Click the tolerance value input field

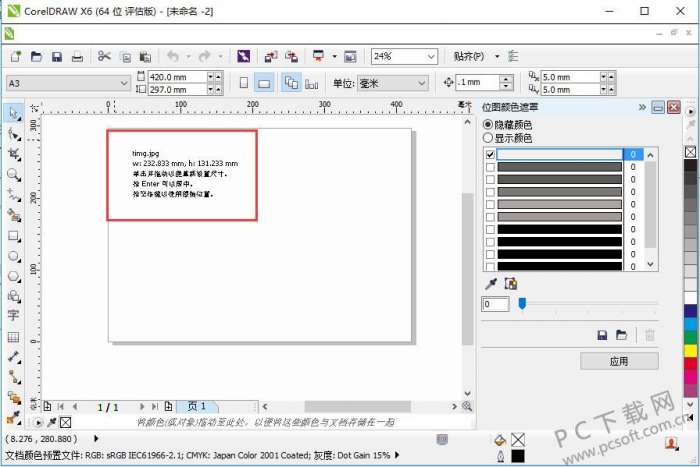coord(495,304)
